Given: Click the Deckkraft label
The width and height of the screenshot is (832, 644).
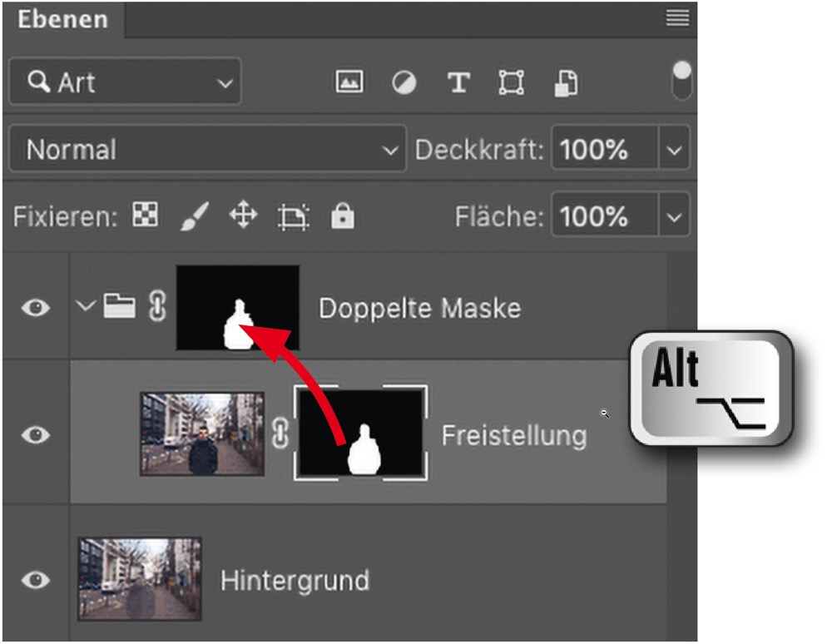Looking at the screenshot, I should (479, 150).
